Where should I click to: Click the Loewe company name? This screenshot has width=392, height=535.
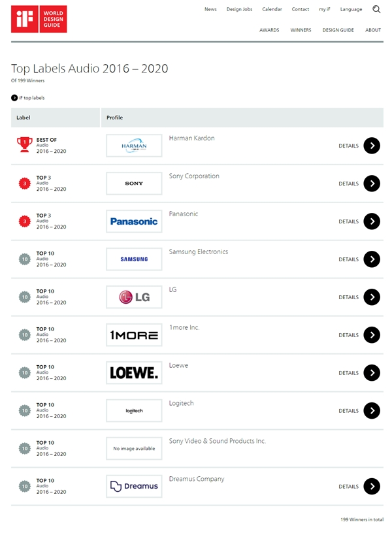[178, 365]
